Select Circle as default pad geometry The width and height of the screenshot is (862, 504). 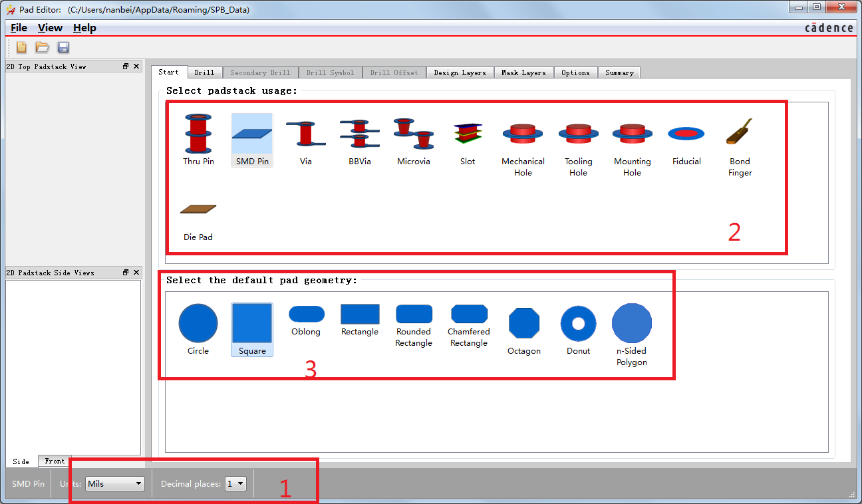pyautogui.click(x=198, y=329)
